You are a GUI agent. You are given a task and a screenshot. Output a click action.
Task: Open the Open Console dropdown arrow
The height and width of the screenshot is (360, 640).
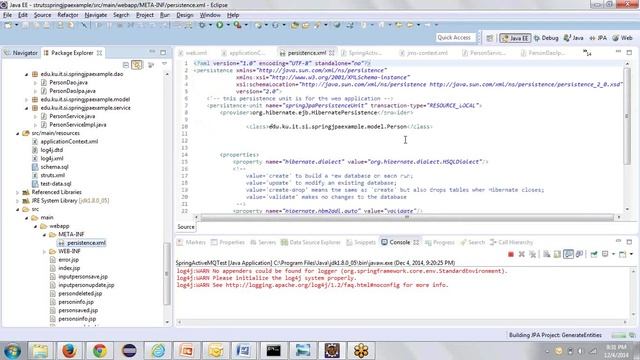pyautogui.click(x=631, y=254)
